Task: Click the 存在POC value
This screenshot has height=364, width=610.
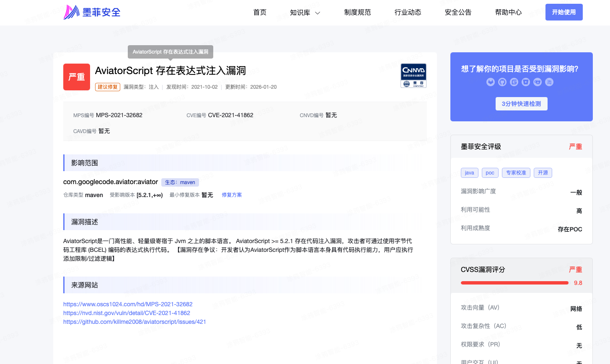Action: point(570,229)
